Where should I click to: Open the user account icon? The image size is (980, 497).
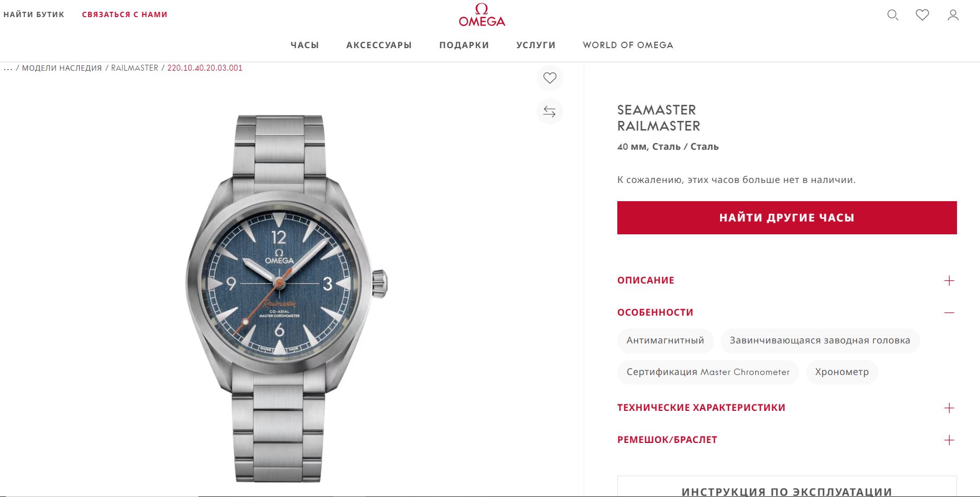pyautogui.click(x=953, y=15)
